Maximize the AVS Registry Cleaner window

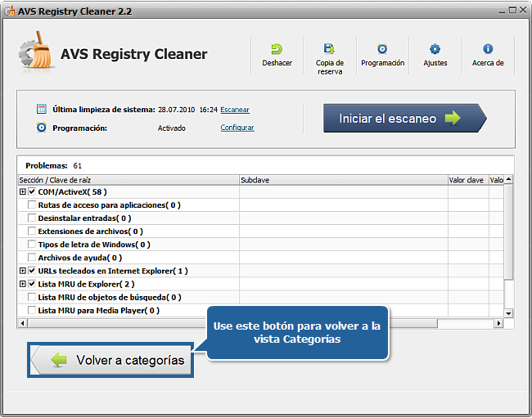[512, 11]
